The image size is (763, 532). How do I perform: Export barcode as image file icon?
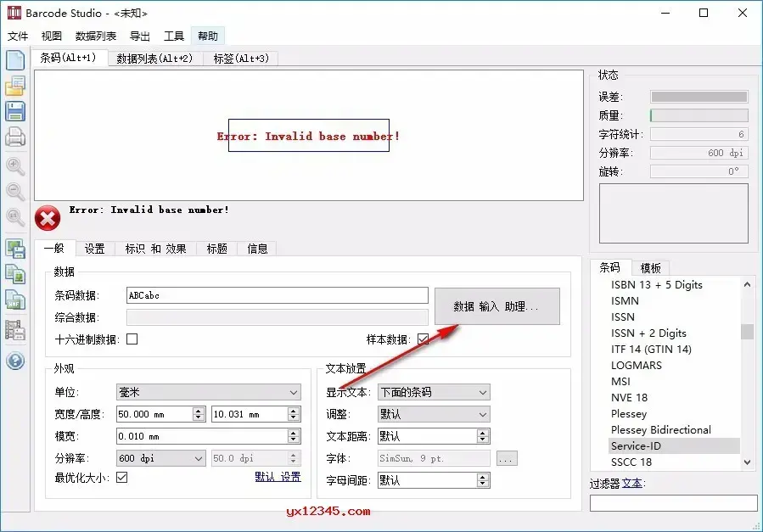(15, 249)
